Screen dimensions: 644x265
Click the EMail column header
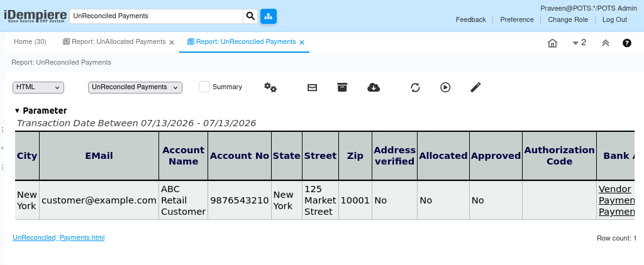(x=99, y=156)
